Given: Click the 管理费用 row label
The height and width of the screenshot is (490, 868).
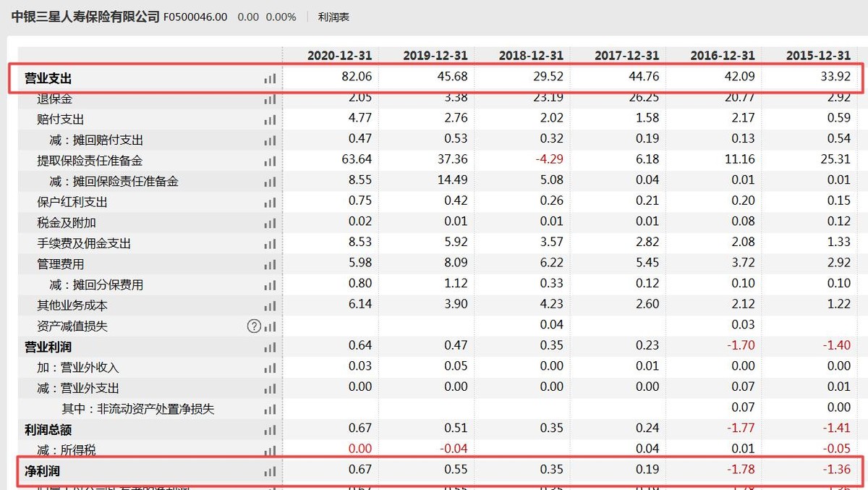Looking at the screenshot, I should pos(61,264).
